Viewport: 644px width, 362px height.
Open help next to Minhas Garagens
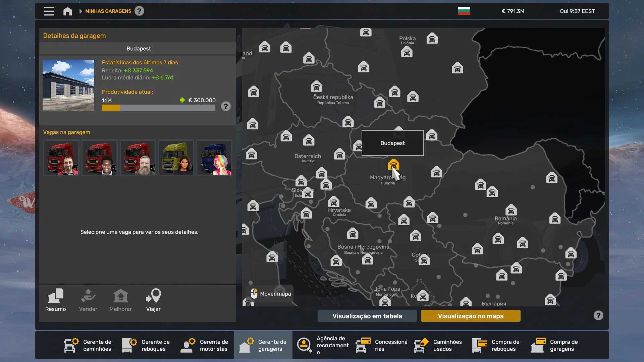point(139,11)
